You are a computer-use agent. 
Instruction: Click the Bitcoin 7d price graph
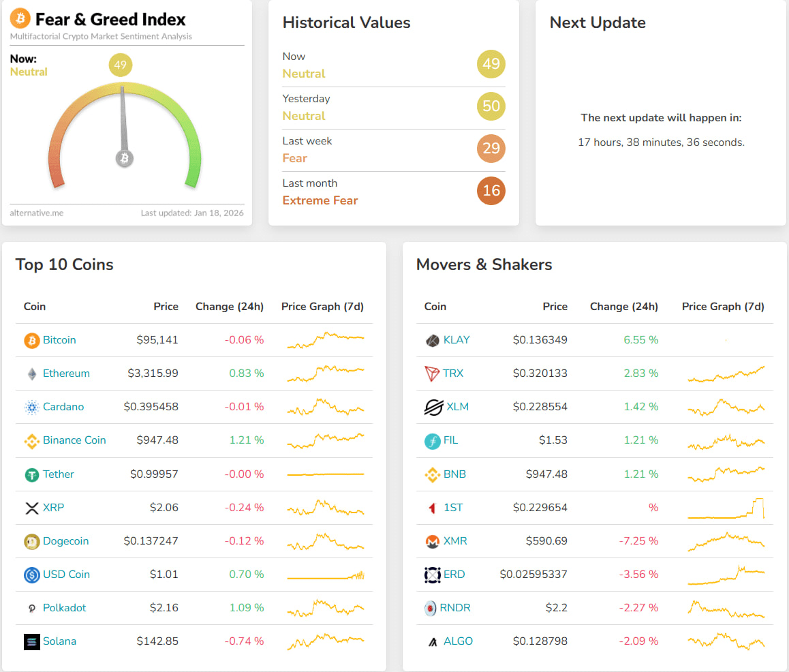tap(326, 340)
